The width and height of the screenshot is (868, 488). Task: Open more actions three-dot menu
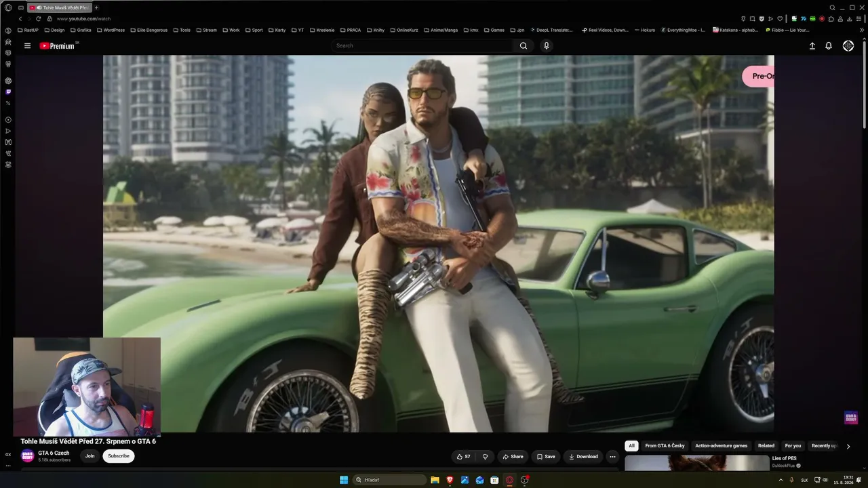point(612,457)
